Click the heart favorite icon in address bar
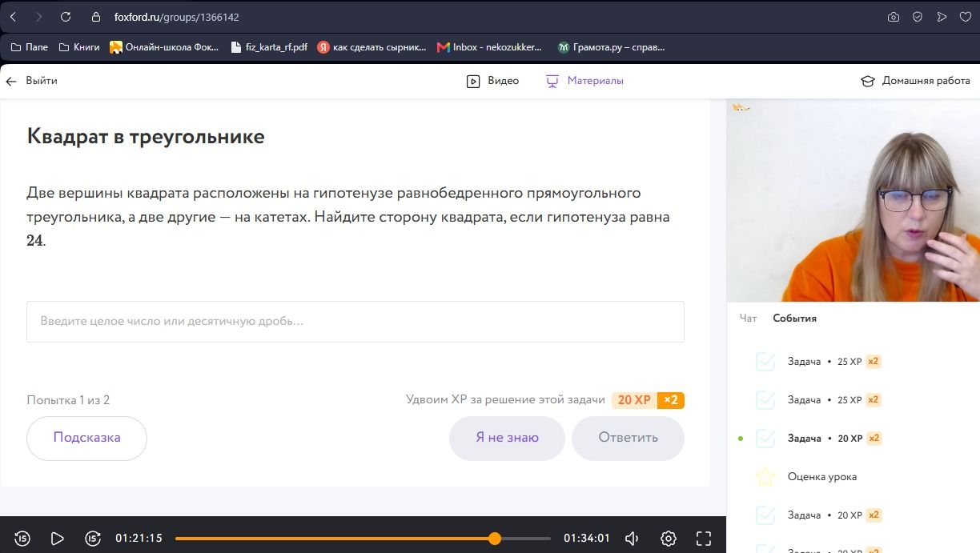This screenshot has width=980, height=553. tap(965, 17)
